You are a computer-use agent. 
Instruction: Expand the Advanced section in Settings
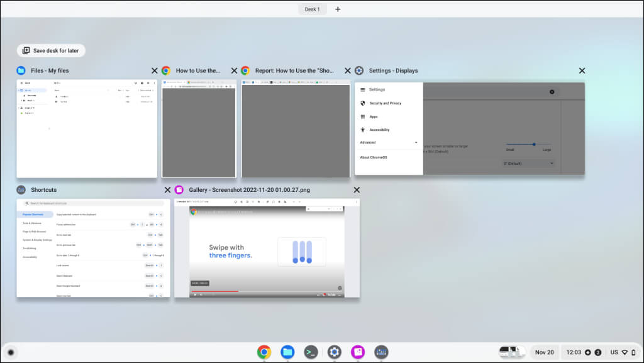389,143
